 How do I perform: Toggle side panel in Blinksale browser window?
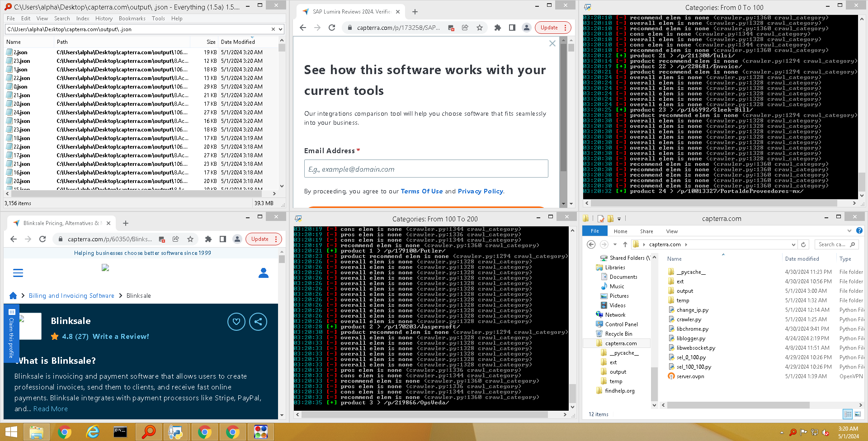[223, 239]
